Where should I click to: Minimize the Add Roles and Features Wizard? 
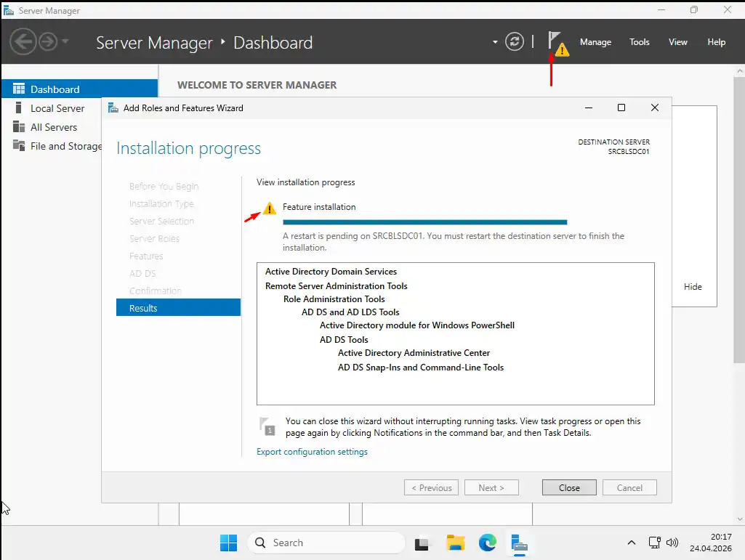coord(588,107)
